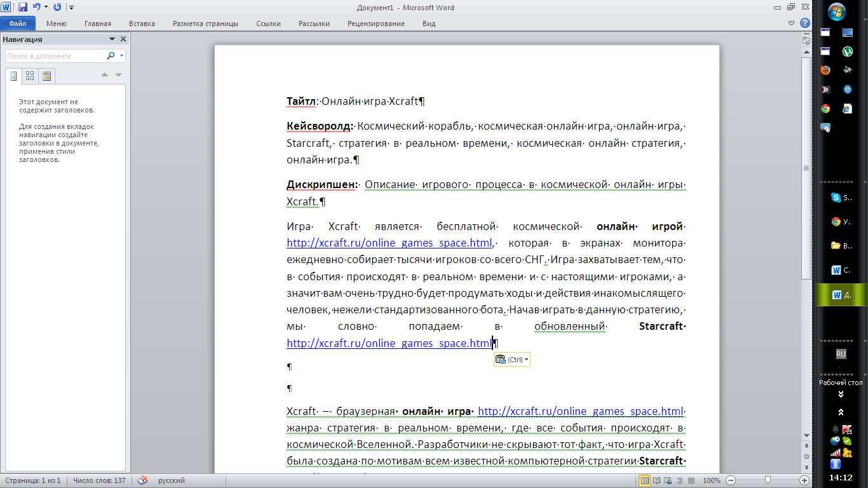The width and height of the screenshot is (868, 488).
Task: Open spelling check icon in status bar
Action: point(143,480)
